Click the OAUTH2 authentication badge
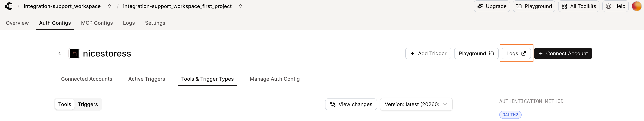Image resolution: width=644 pixels, height=121 pixels. 510,115
